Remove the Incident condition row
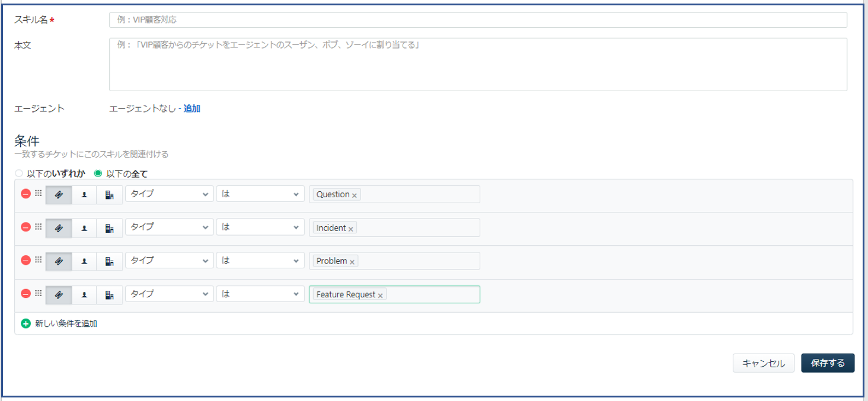This screenshot has width=868, height=401. [25, 227]
